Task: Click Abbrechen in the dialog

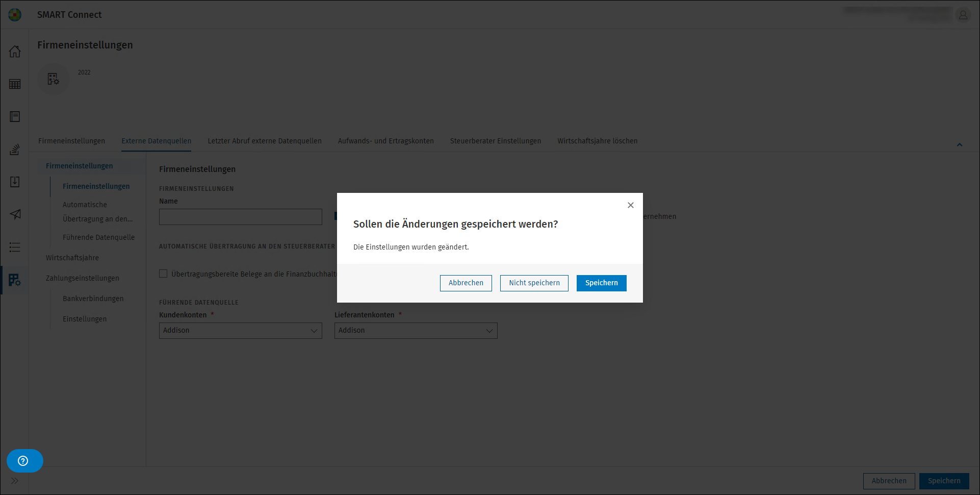Action: click(x=466, y=283)
